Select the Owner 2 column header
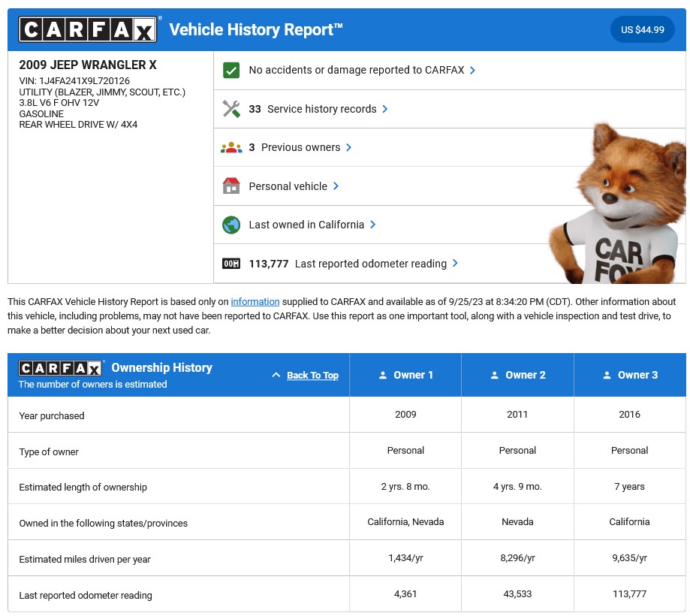This screenshot has width=690, height=616. tap(517, 375)
